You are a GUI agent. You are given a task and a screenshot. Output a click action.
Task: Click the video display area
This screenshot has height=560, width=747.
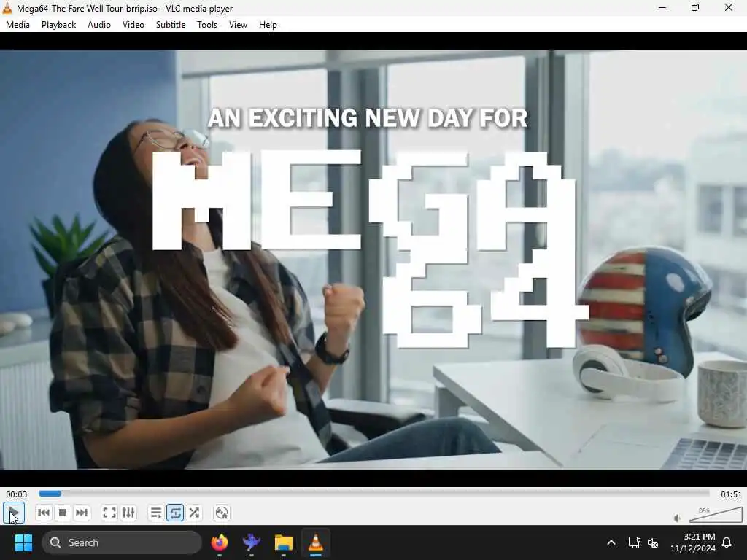373,260
